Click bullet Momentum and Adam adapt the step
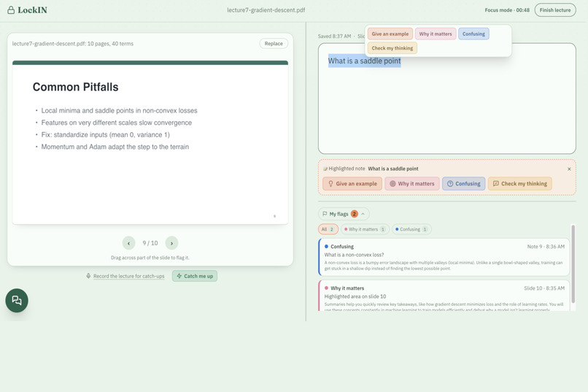Viewport: 588px width, 392px height. 115,147
